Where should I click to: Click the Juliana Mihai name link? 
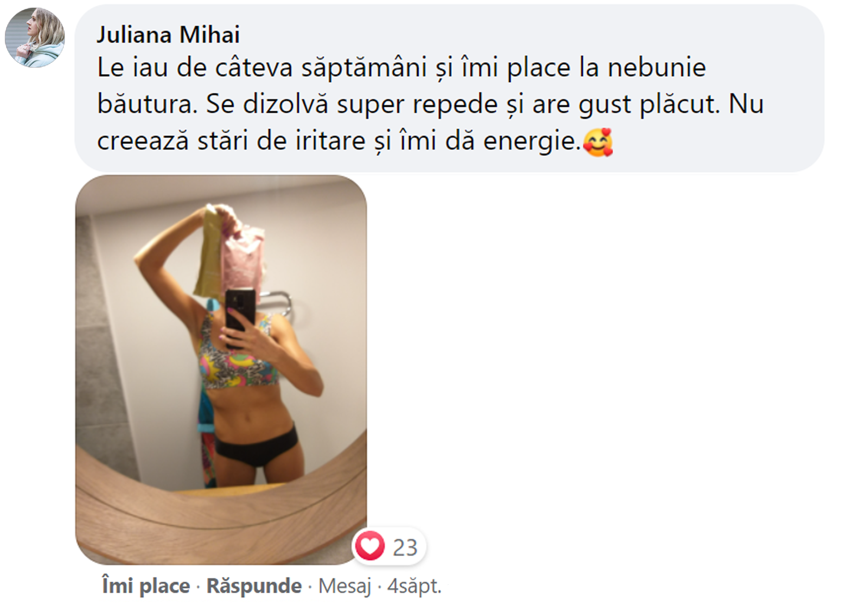168,34
